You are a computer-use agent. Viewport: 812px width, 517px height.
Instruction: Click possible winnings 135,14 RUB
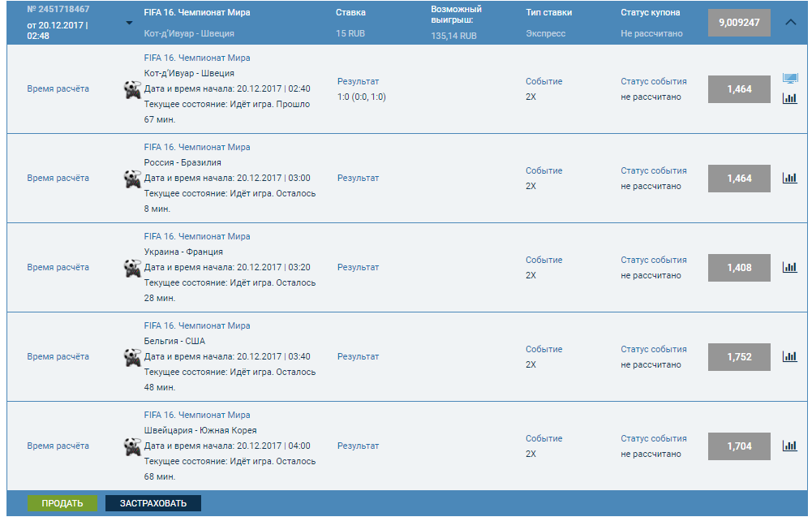[x=453, y=36]
